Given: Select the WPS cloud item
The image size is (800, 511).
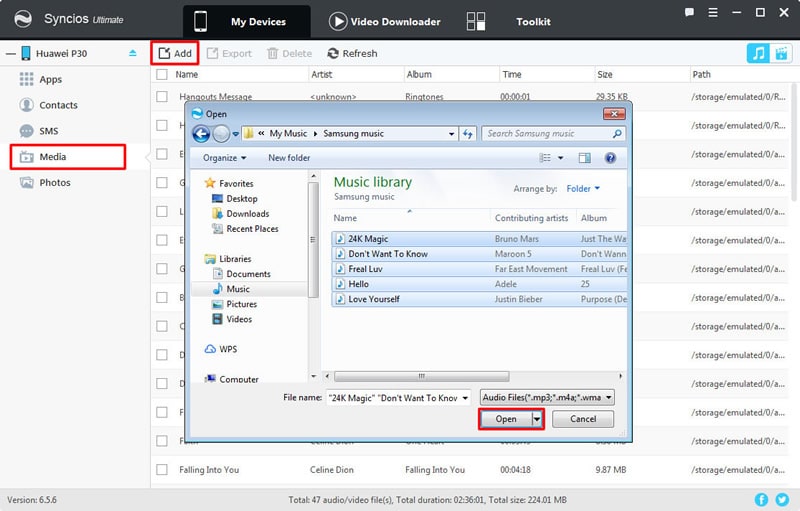Looking at the screenshot, I should pyautogui.click(x=221, y=349).
